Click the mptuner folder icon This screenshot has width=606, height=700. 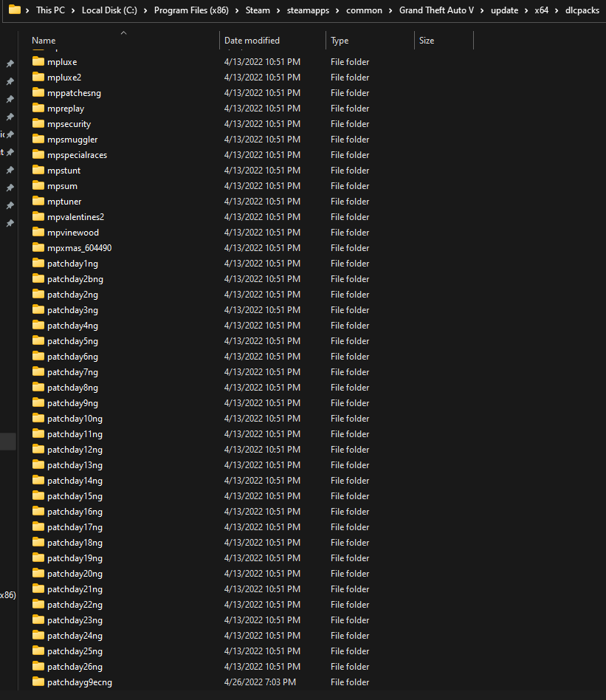pyautogui.click(x=38, y=202)
